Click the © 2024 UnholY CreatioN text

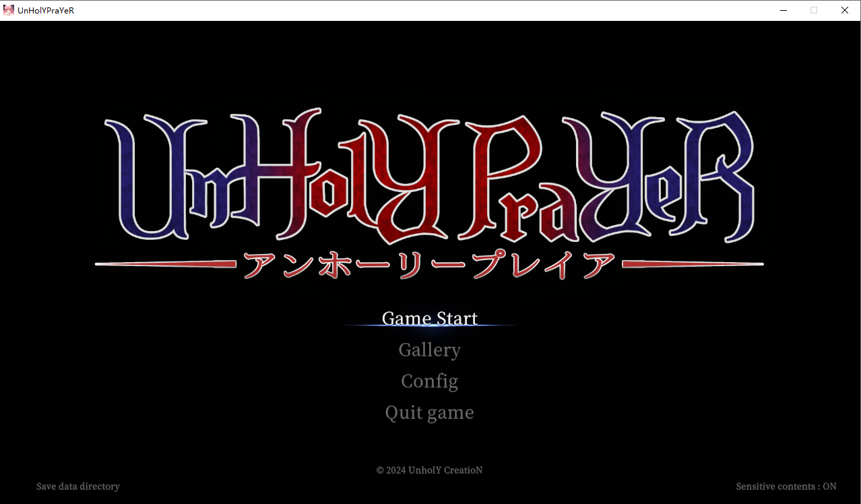tap(429, 470)
